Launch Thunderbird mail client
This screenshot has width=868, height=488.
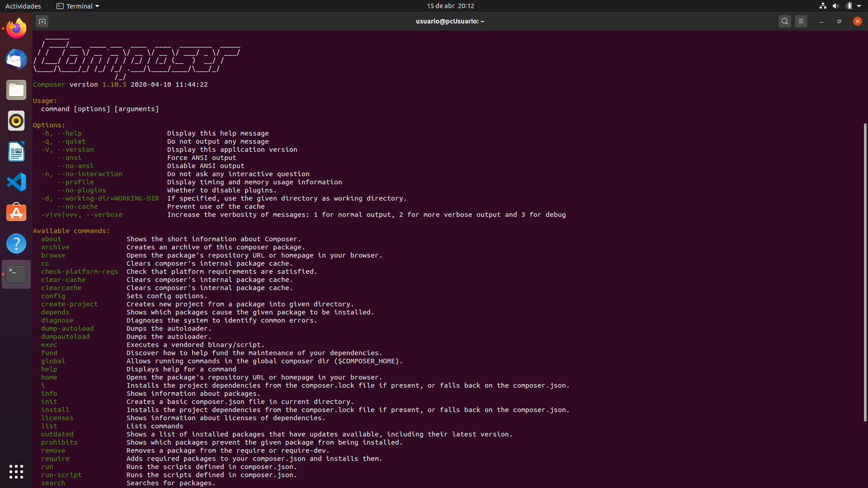click(16, 59)
